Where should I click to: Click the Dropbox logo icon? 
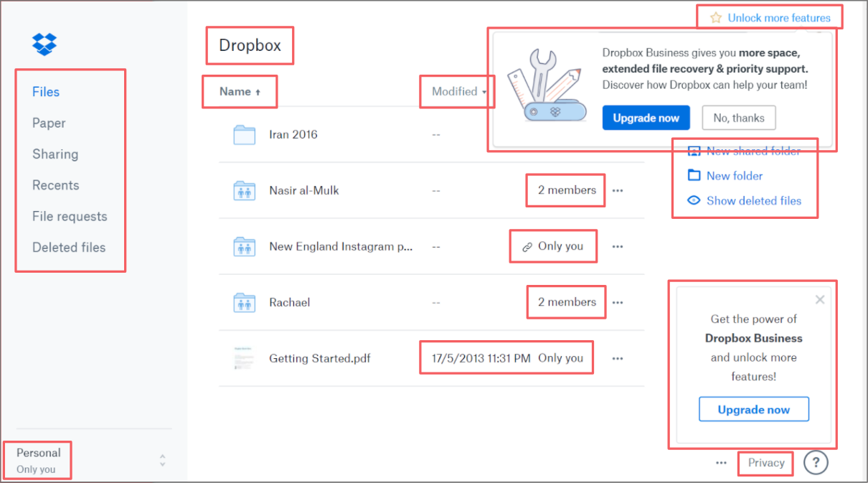(44, 44)
